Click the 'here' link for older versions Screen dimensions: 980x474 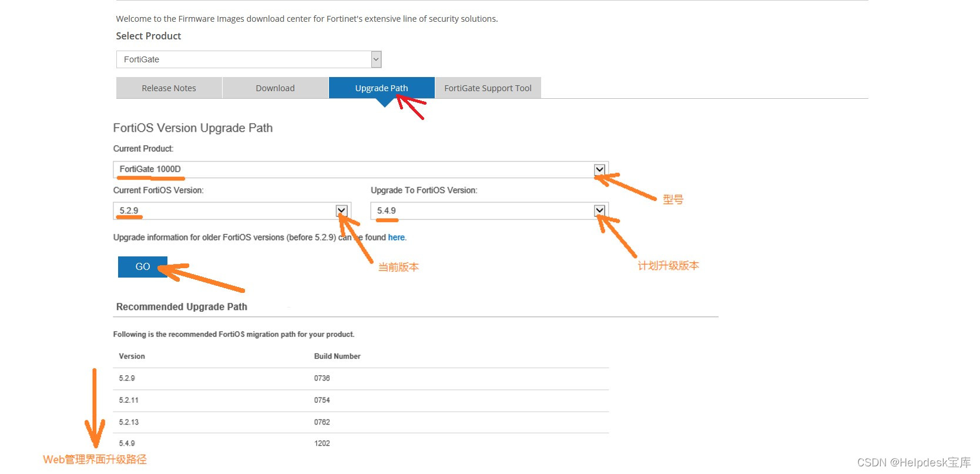point(396,238)
